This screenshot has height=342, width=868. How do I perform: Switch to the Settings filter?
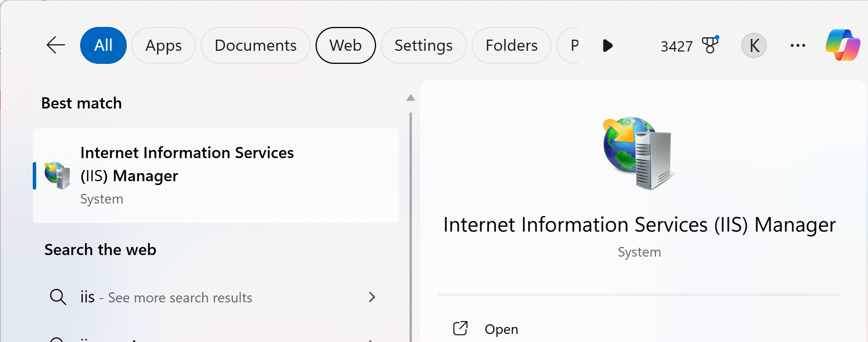tap(423, 45)
